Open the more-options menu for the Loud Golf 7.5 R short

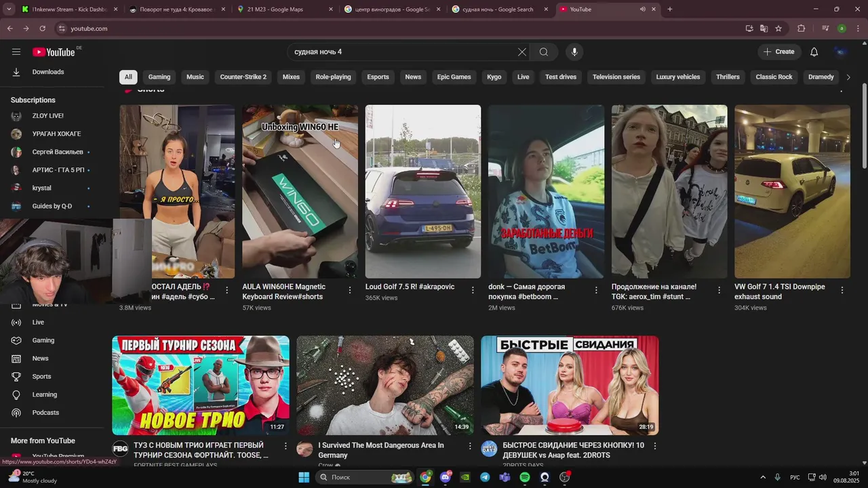473,290
